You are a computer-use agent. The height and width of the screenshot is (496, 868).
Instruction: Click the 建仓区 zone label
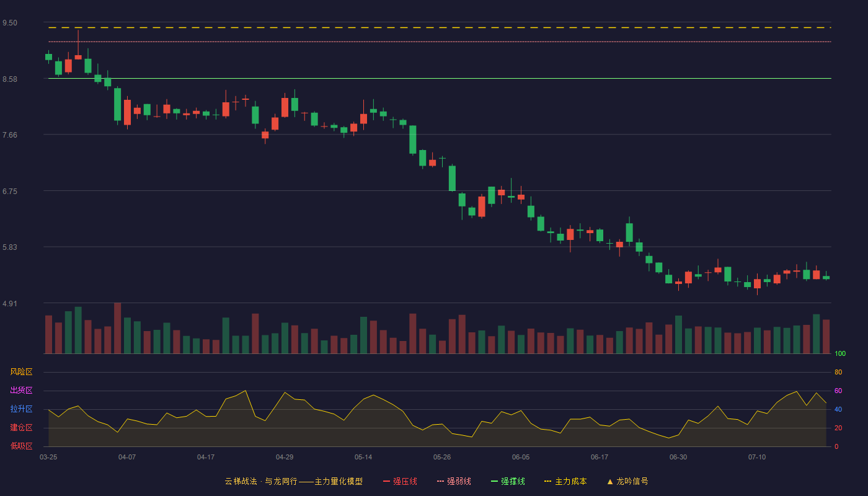[x=21, y=428]
